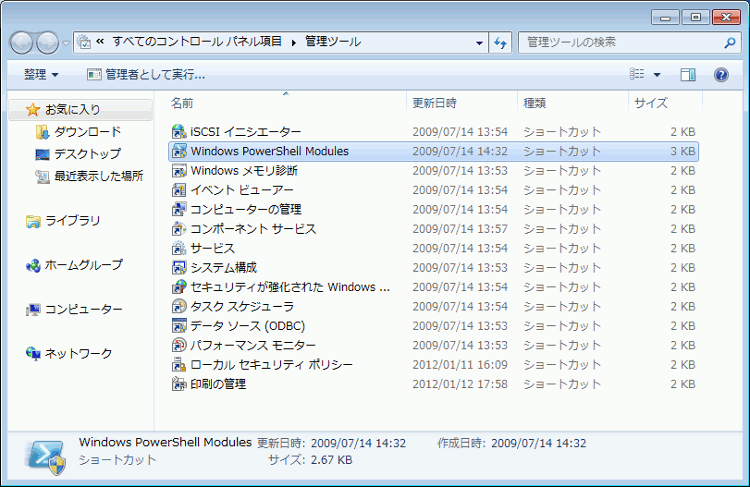This screenshot has height=487, width=750.
Task: Open ダウンロード in the favorites sidebar
Action: point(87,132)
